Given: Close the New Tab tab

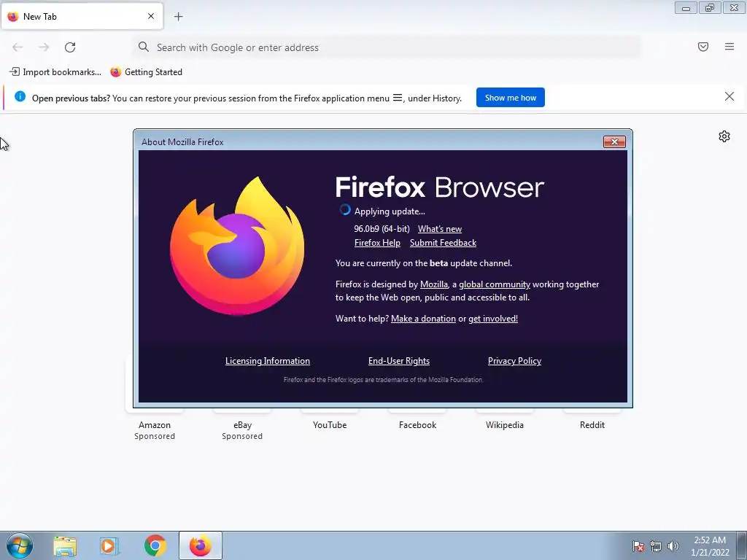Looking at the screenshot, I should 150,16.
